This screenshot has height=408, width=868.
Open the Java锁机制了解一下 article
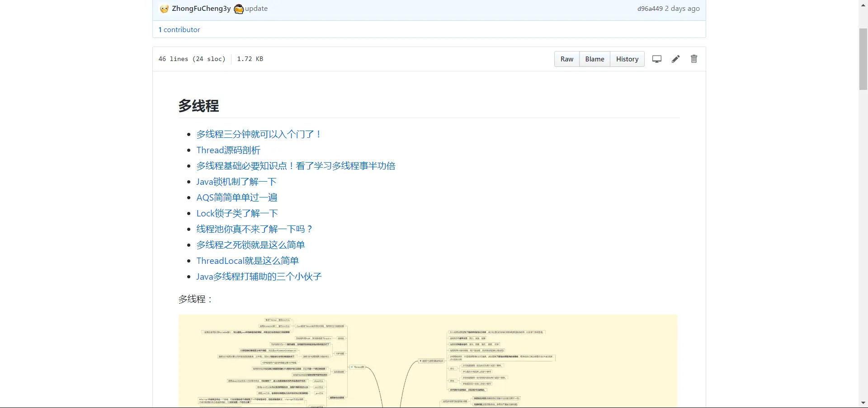[236, 182]
